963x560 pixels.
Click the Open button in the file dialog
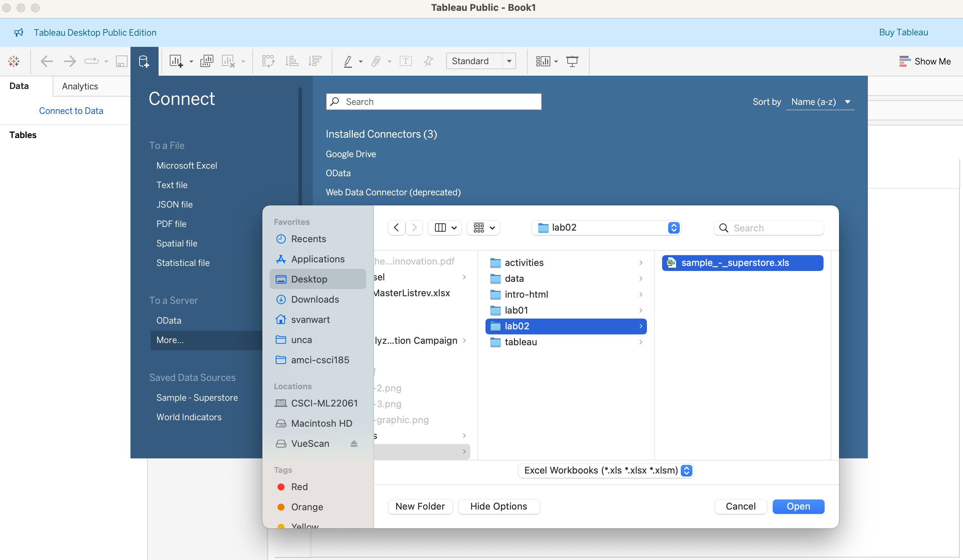(x=798, y=506)
